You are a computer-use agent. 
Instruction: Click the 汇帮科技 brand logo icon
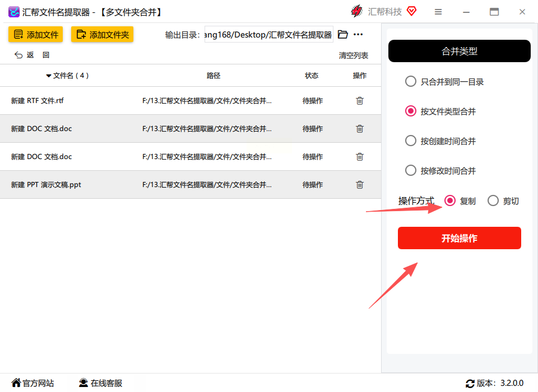click(x=357, y=11)
